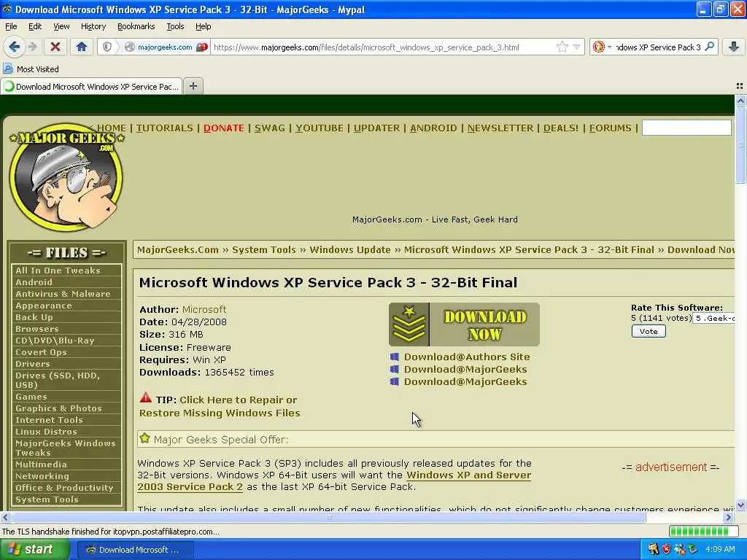Click the vertical scrollbar down arrow
747x560 pixels.
point(740,505)
